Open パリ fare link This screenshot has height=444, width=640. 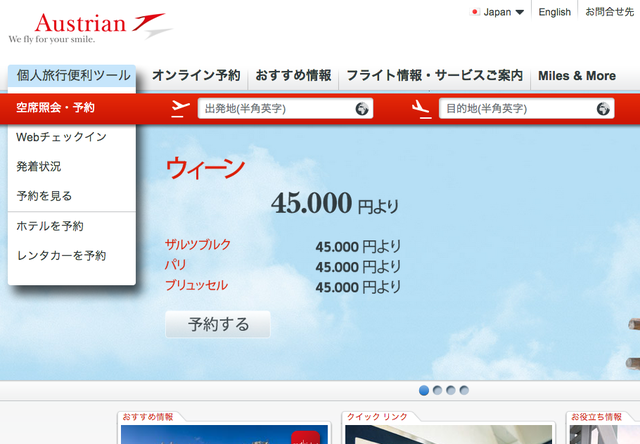point(176,265)
